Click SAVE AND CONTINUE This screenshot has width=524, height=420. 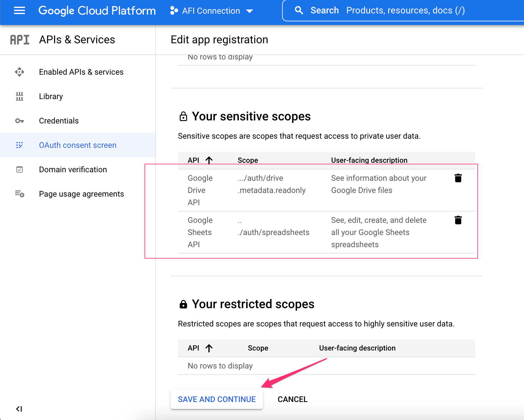[217, 399]
